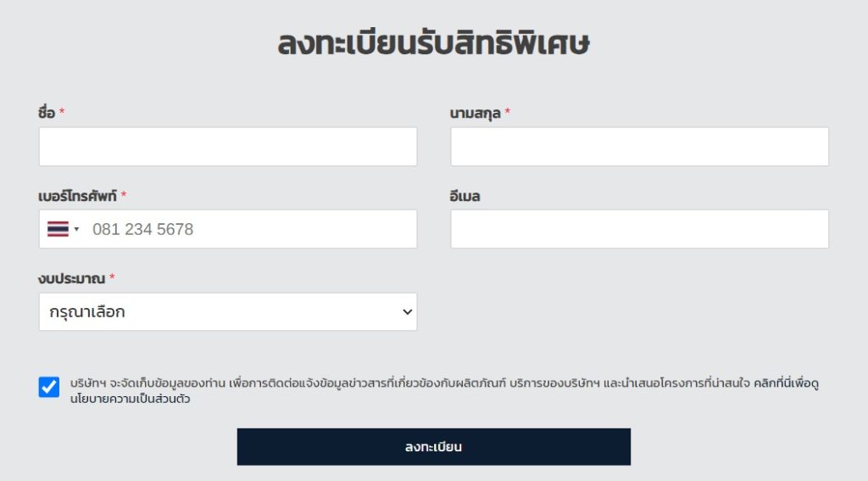
Task: Click the phone number field with 081 placeholder
Action: (252, 229)
